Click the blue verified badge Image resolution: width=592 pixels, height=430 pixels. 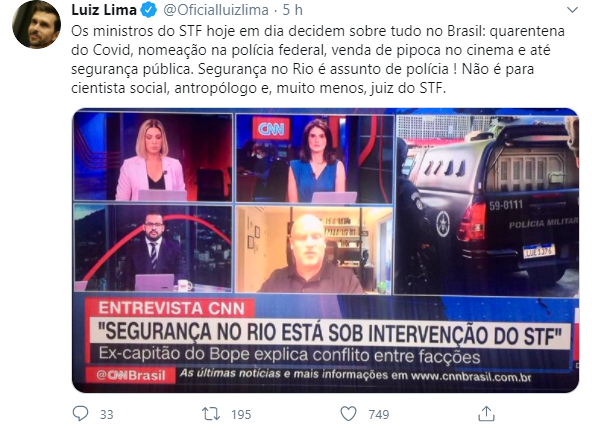[148, 10]
